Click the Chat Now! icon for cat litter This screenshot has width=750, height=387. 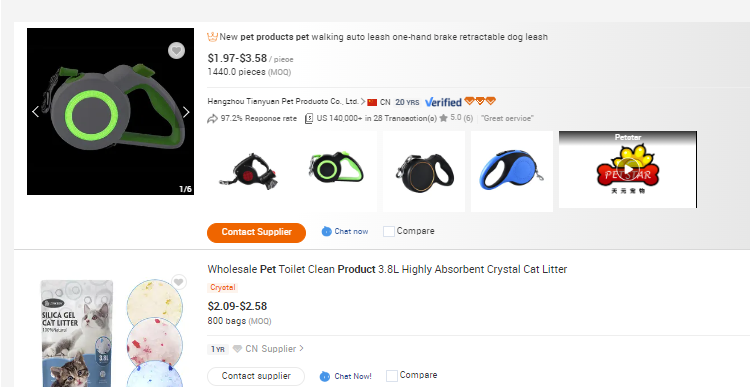[325, 376]
